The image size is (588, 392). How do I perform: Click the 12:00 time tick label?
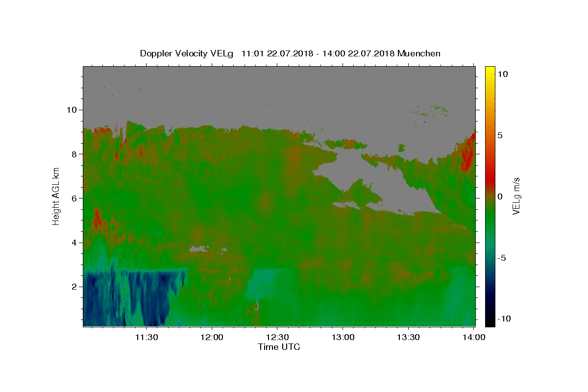pyautogui.click(x=212, y=337)
